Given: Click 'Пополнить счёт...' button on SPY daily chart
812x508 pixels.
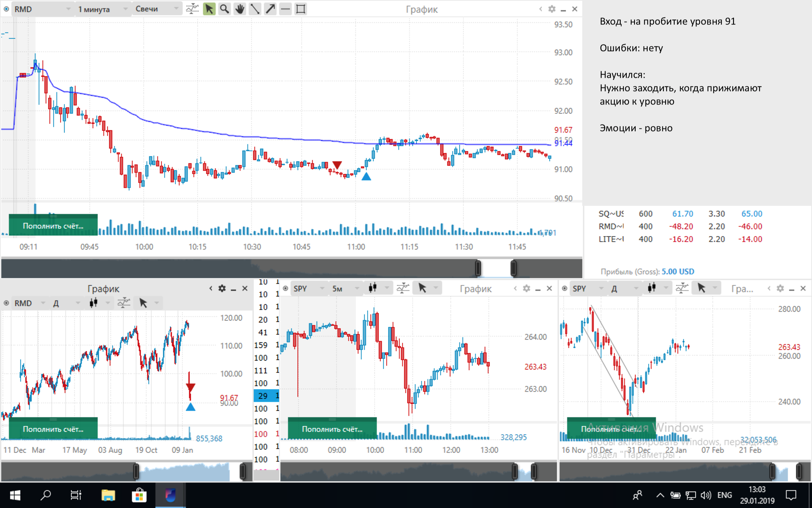Looking at the screenshot, I should 611,428.
